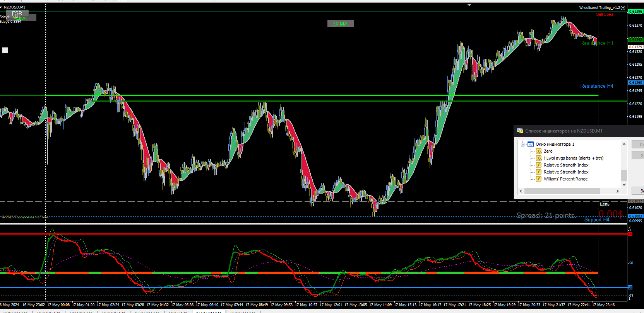
Task: Click the 5dayL 0.5994 text
Action: pos(11,22)
